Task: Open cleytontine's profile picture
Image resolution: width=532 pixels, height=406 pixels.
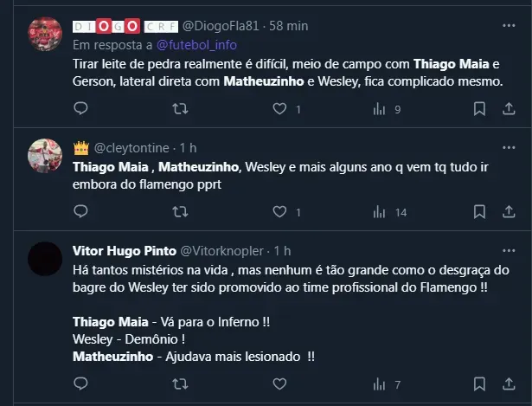Action: coord(45,155)
